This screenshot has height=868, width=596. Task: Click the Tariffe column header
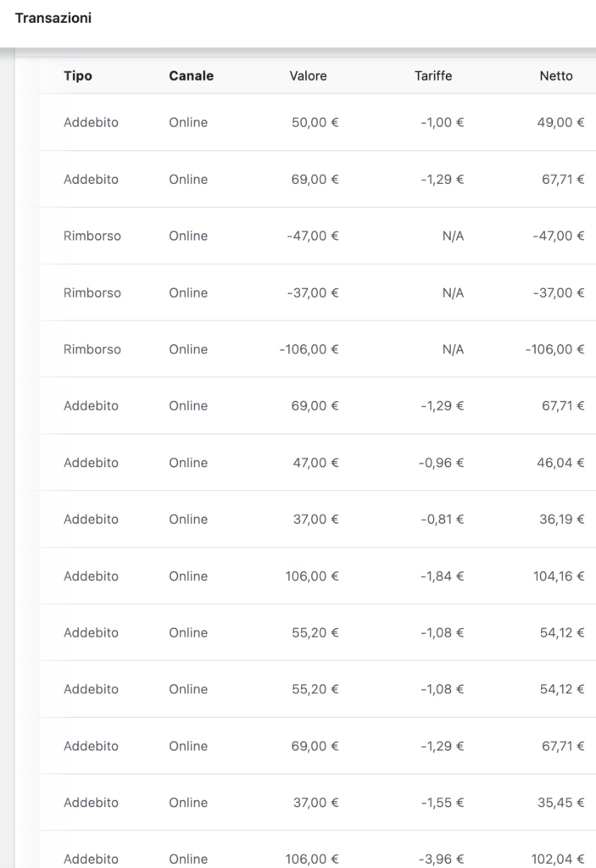433,75
